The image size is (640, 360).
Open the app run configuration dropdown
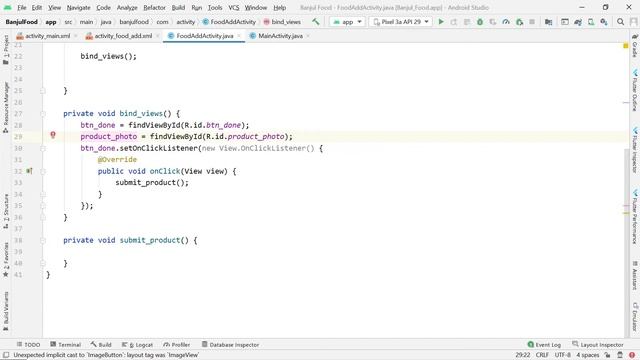tap(347, 22)
